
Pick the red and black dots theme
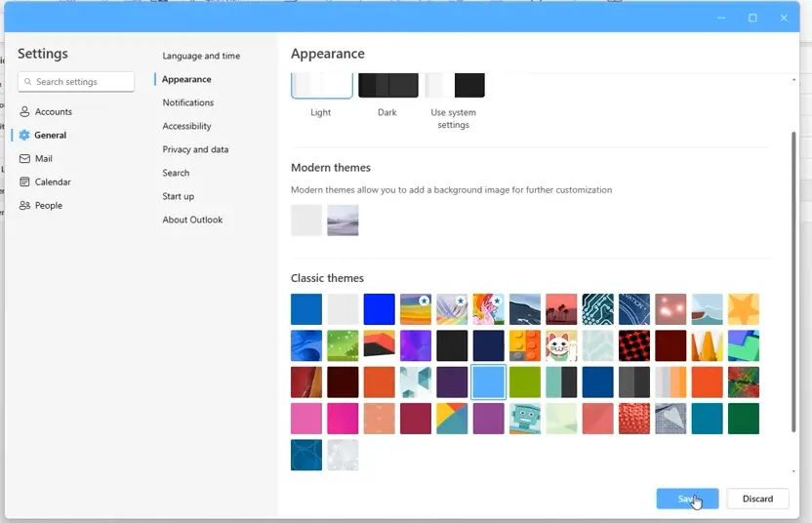pyautogui.click(x=634, y=345)
